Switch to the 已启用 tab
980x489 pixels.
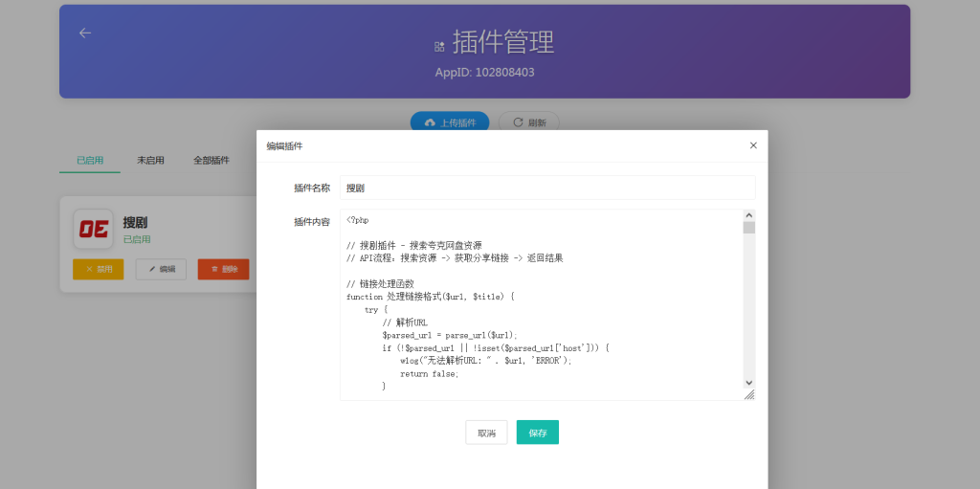click(90, 160)
